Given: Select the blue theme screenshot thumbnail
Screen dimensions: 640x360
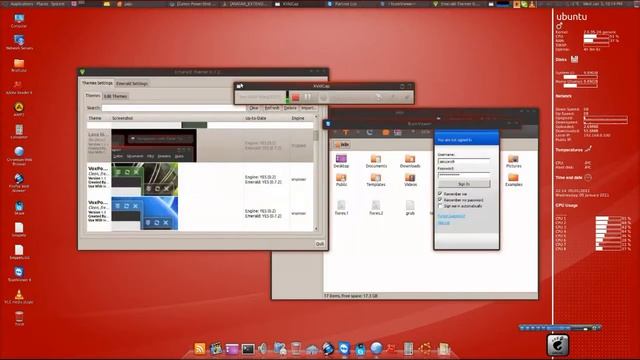Looking at the screenshot, I should [145, 213].
